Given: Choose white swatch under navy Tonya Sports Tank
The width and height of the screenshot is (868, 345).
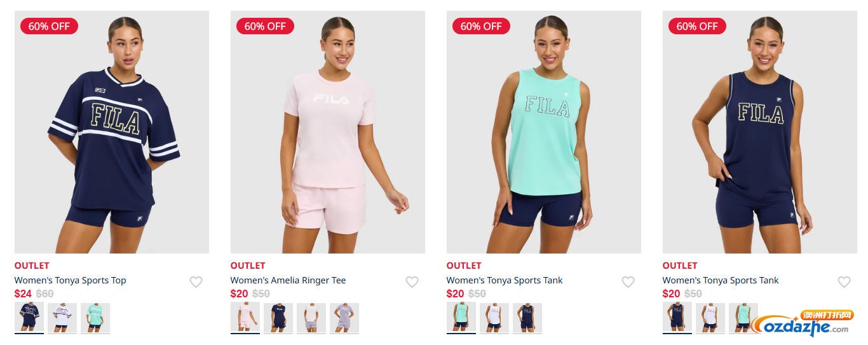Looking at the screenshot, I should coord(710,318).
